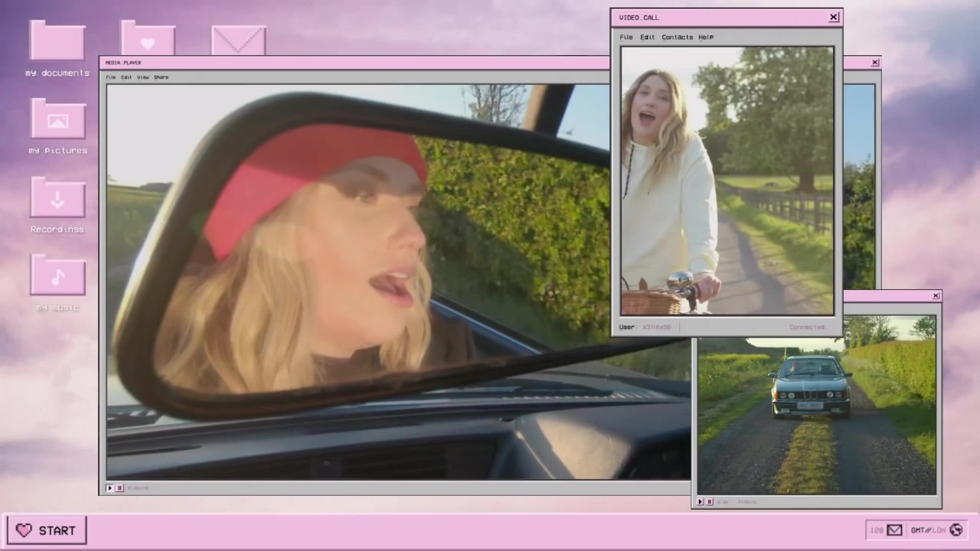980x551 pixels.
Task: Open Help menu in Video Call window
Action: click(706, 37)
